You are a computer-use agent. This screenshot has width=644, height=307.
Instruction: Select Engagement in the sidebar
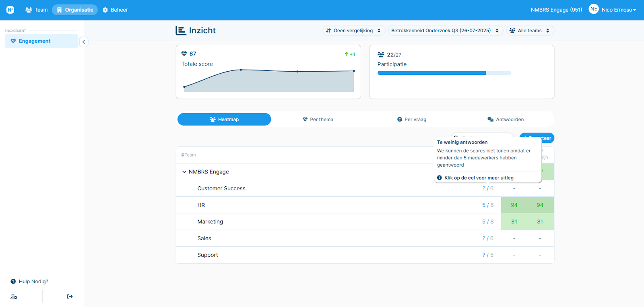coord(41,41)
